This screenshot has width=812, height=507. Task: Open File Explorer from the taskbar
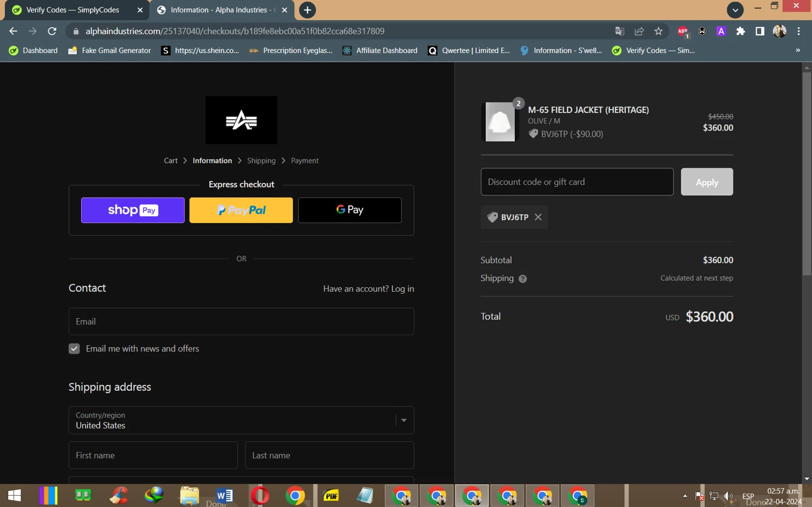189,495
